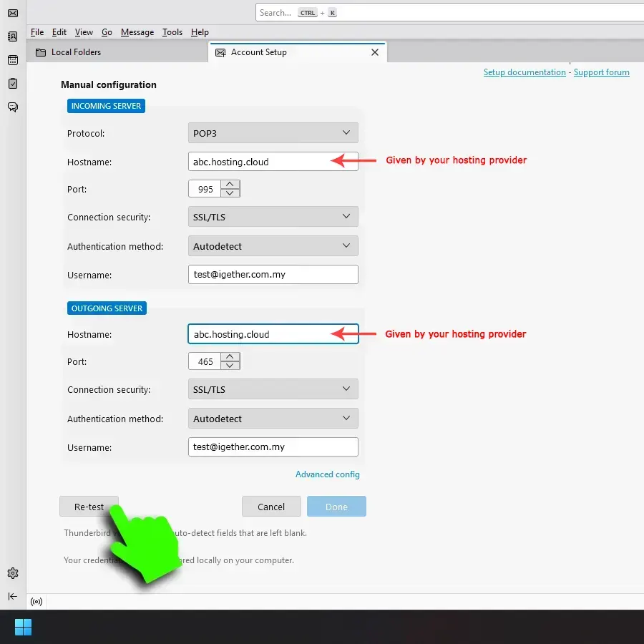Open the Calendar sidebar icon
Image resolution: width=644 pixels, height=644 pixels.
pyautogui.click(x=13, y=60)
